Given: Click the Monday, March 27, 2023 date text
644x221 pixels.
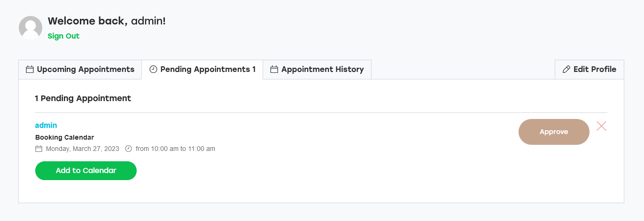Looking at the screenshot, I should pyautogui.click(x=83, y=149).
